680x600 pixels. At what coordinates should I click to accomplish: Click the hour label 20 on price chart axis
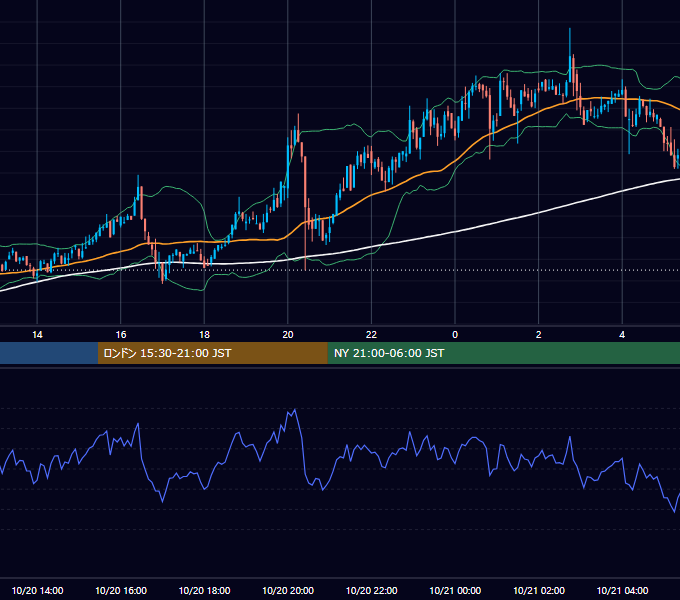(x=288, y=335)
